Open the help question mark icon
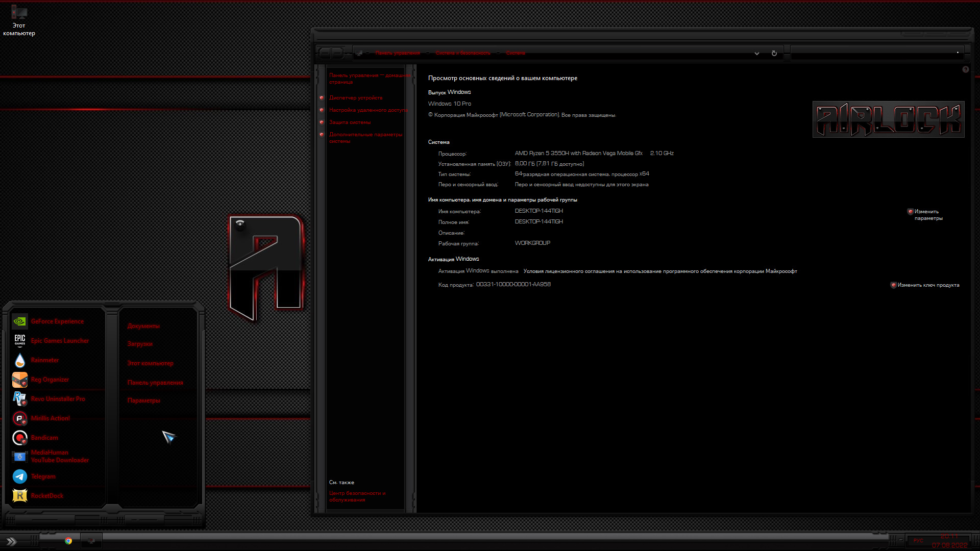 (x=966, y=69)
